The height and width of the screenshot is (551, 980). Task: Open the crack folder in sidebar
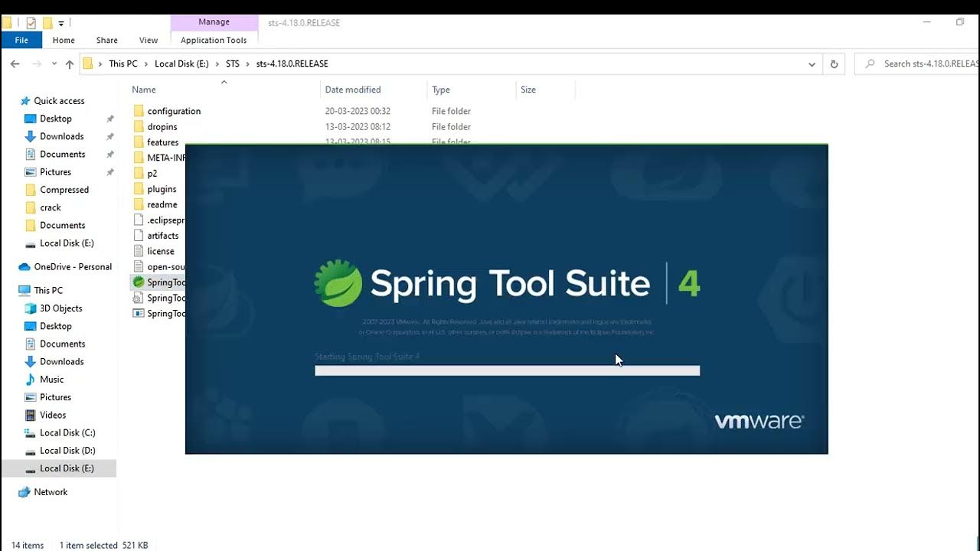click(51, 207)
